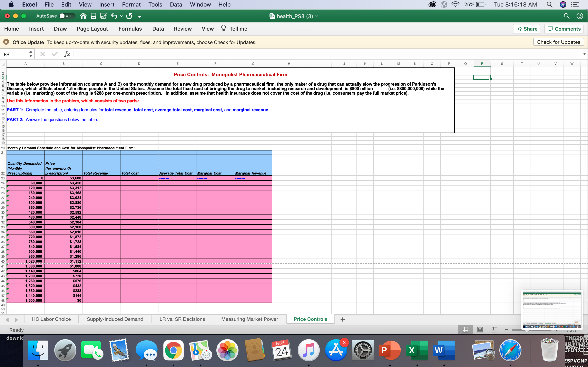Select the Save icon in the toolbar
The height and width of the screenshot is (367, 588).
pos(93,16)
